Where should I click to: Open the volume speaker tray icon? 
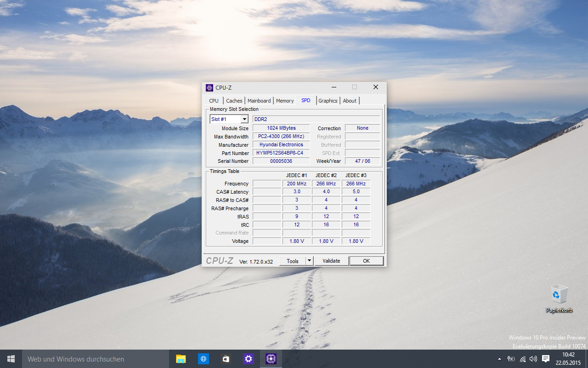click(533, 359)
